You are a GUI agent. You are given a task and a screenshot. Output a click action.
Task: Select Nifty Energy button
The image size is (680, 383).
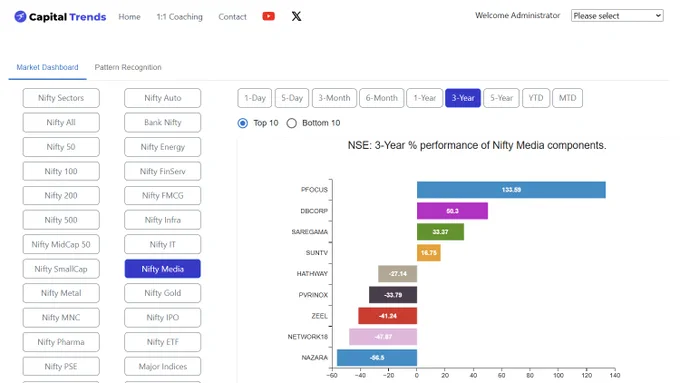point(163,147)
